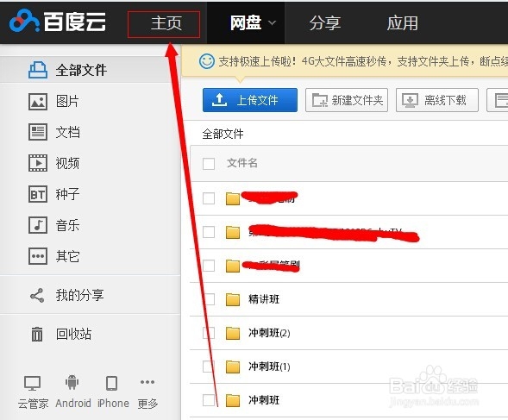508x420 pixels.
Task: Click the Baidu Cloud logo
Action: (58, 22)
